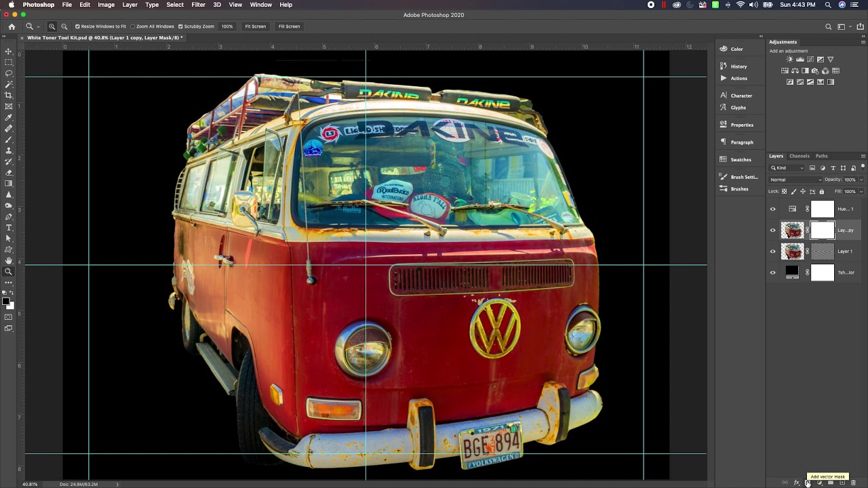Image resolution: width=868 pixels, height=488 pixels.
Task: Hide the Hue/Saturation adjustment layer
Action: click(x=772, y=209)
